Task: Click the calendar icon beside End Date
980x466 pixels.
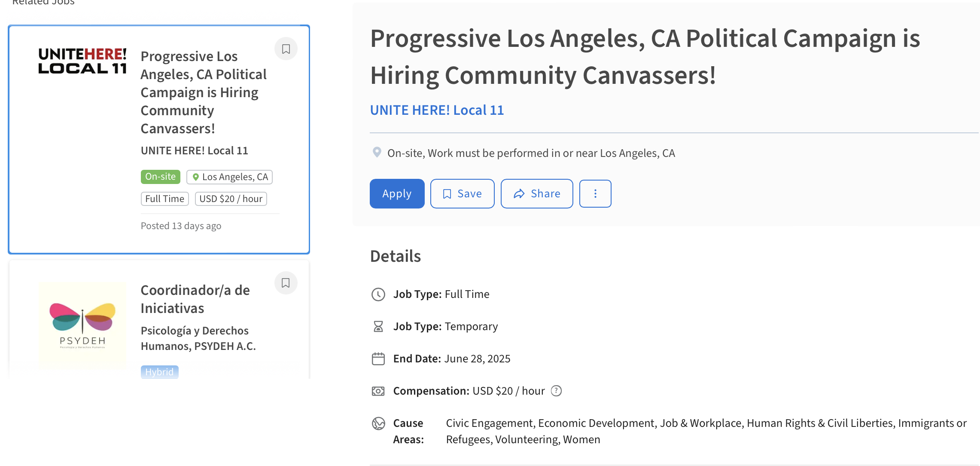Action: point(378,359)
